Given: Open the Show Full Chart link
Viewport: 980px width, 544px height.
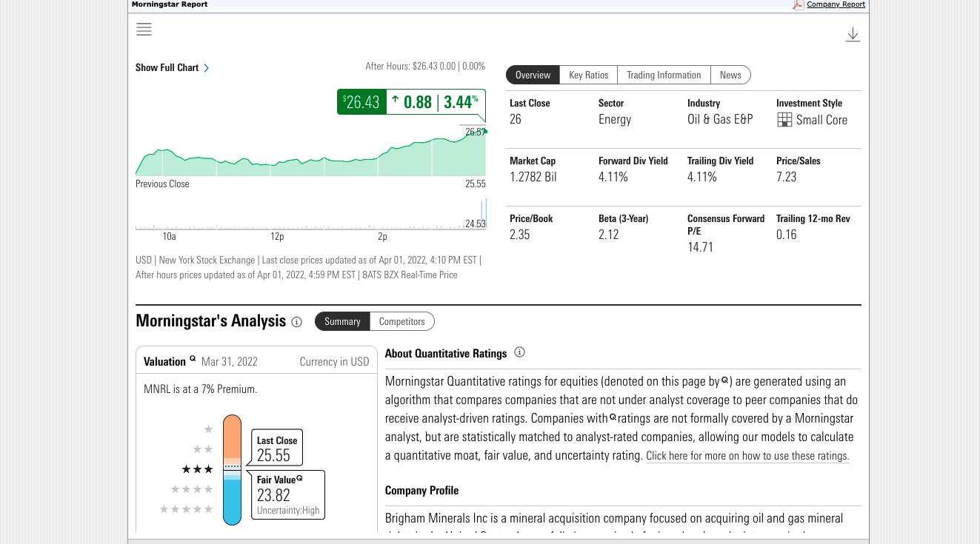Looking at the screenshot, I should click(x=167, y=68).
